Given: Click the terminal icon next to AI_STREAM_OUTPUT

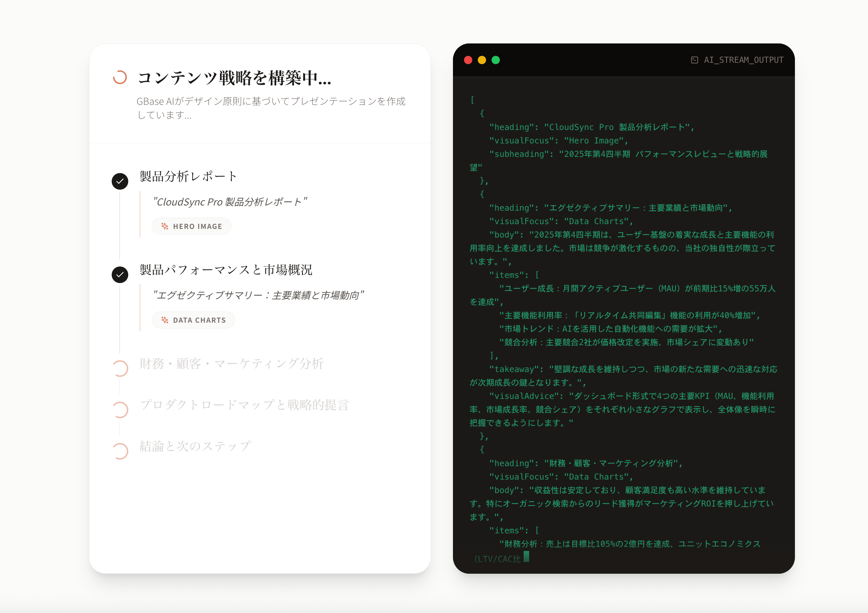Looking at the screenshot, I should (694, 60).
